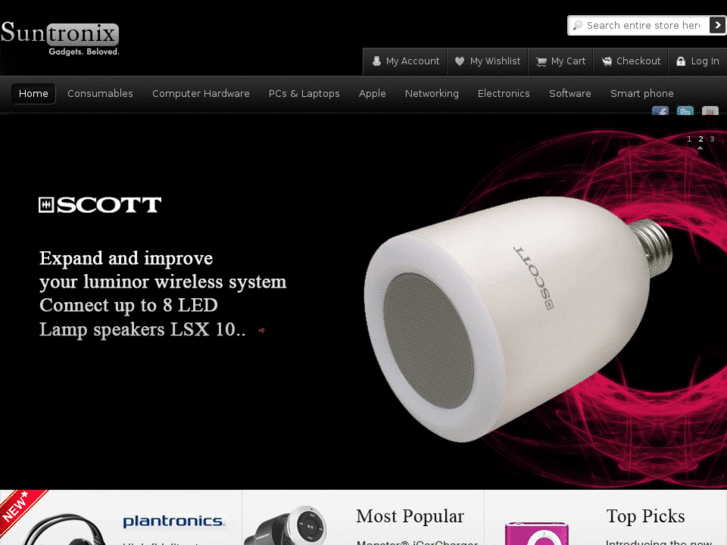Click the search submit arrow button
727x545 pixels.
pos(717,25)
